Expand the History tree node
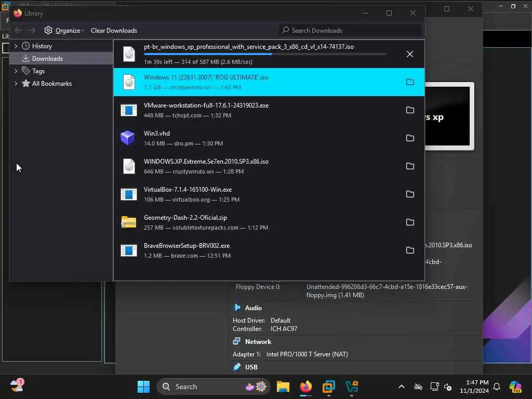The width and height of the screenshot is (532, 399). click(x=16, y=46)
